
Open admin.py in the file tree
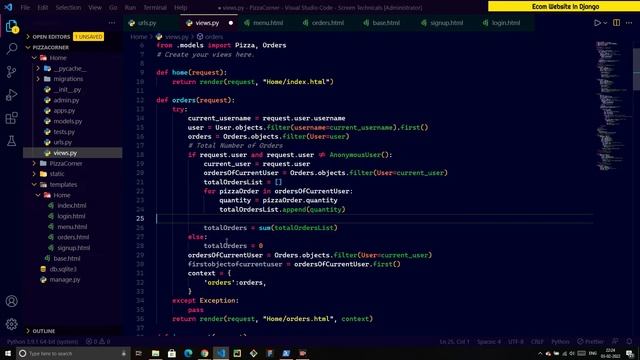[66, 100]
